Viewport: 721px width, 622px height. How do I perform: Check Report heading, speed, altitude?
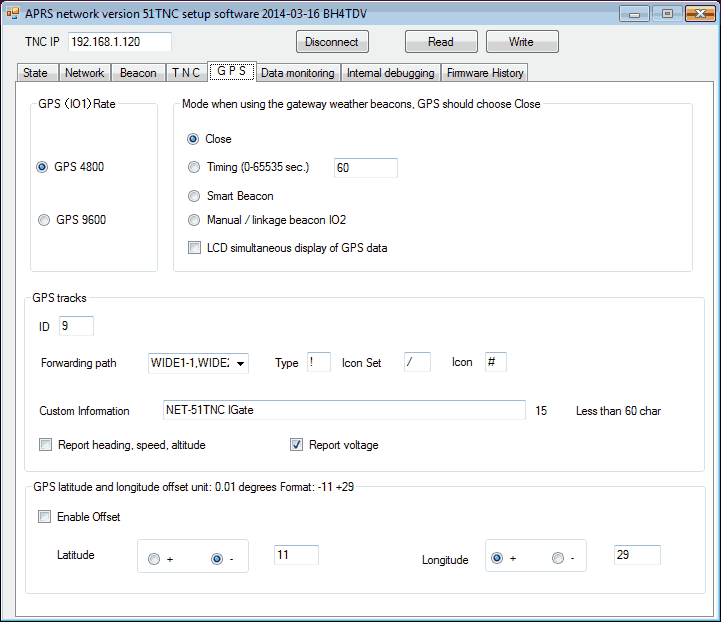(x=46, y=445)
